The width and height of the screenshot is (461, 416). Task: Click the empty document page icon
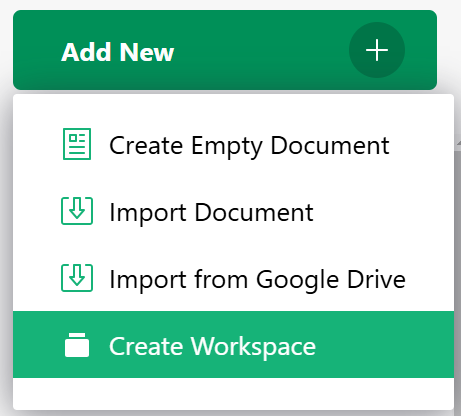pos(77,144)
